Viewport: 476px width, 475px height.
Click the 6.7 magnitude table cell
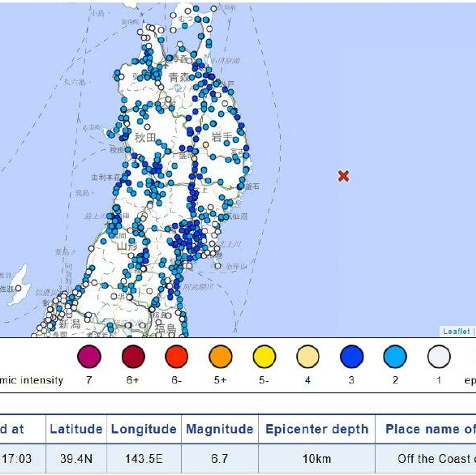coord(220,459)
